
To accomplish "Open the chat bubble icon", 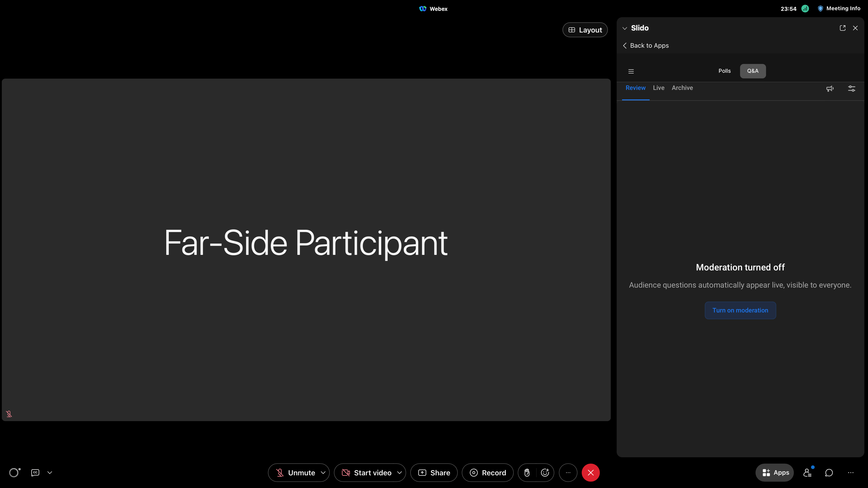I will pyautogui.click(x=829, y=472).
